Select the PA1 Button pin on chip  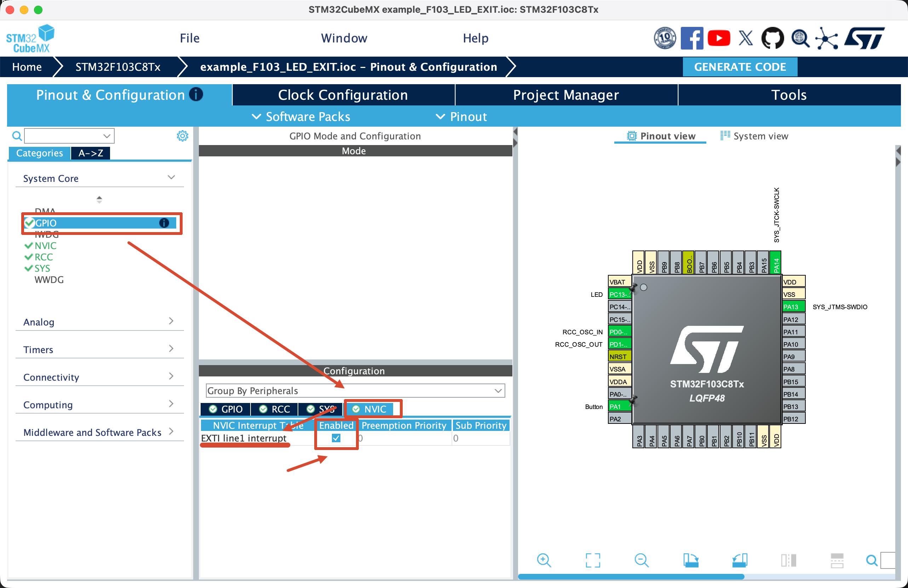pyautogui.click(x=620, y=407)
